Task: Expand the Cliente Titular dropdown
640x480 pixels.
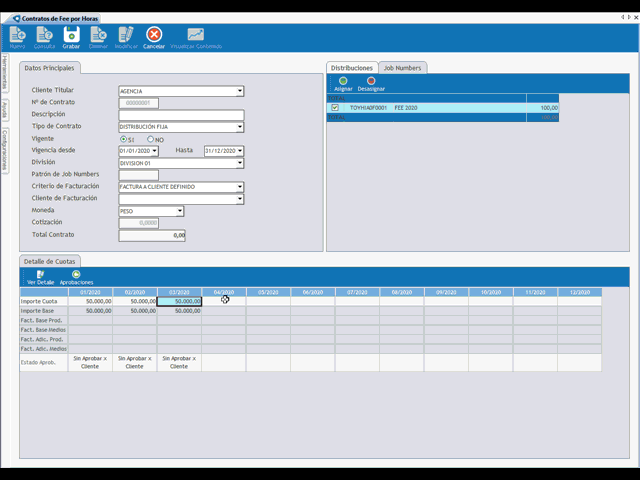Action: [x=240, y=91]
